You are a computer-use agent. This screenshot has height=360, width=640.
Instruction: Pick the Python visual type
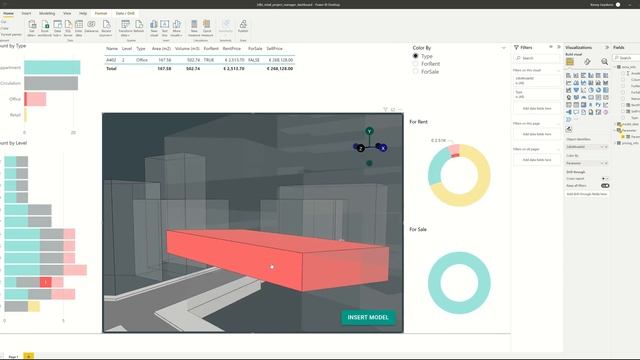[598, 105]
